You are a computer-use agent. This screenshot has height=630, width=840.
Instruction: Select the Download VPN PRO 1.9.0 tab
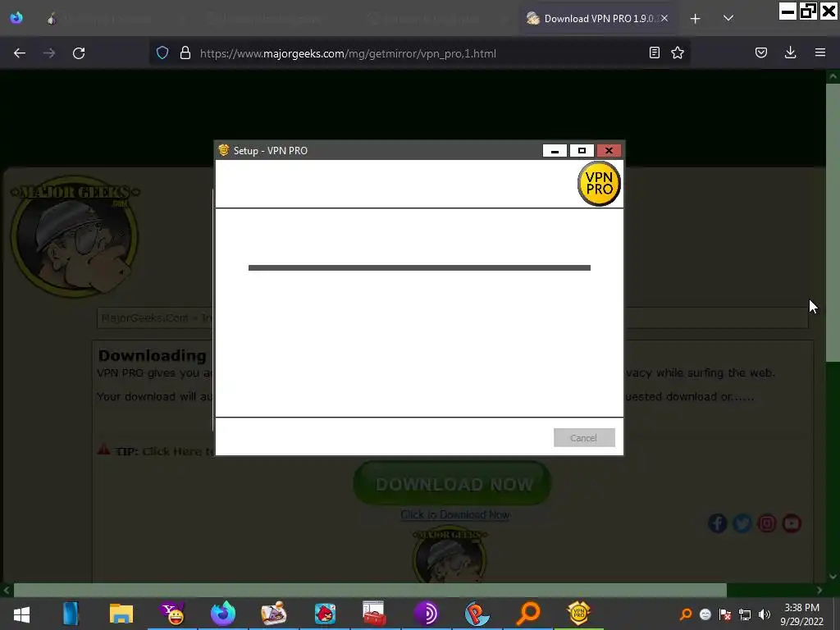click(598, 19)
